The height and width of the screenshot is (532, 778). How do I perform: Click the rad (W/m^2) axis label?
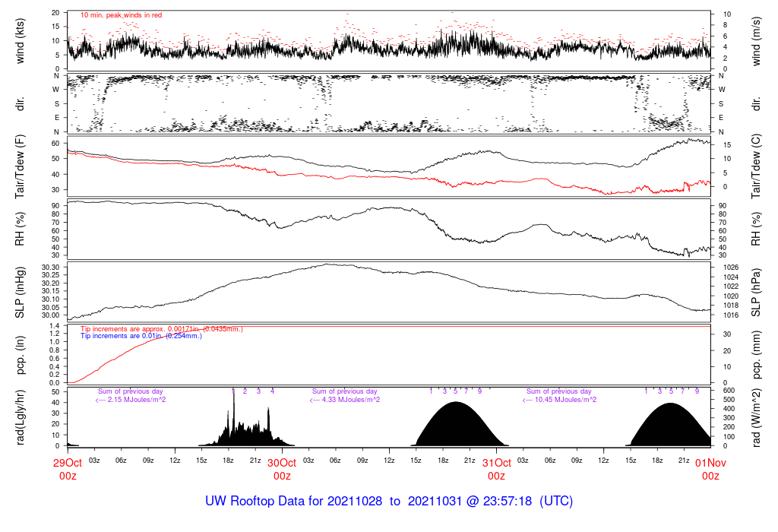point(757,416)
